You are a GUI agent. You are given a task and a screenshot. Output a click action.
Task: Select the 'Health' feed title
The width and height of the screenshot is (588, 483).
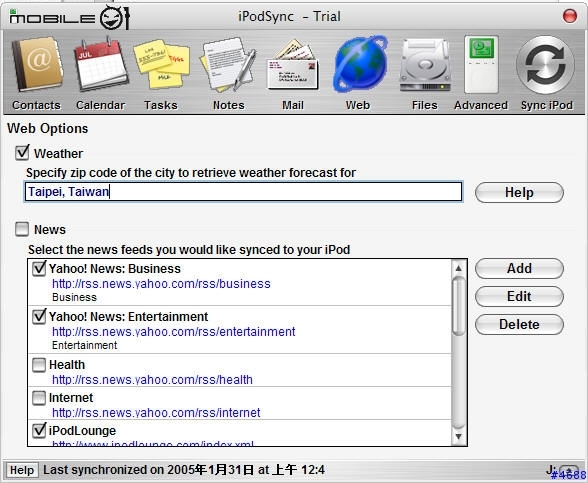(67, 364)
